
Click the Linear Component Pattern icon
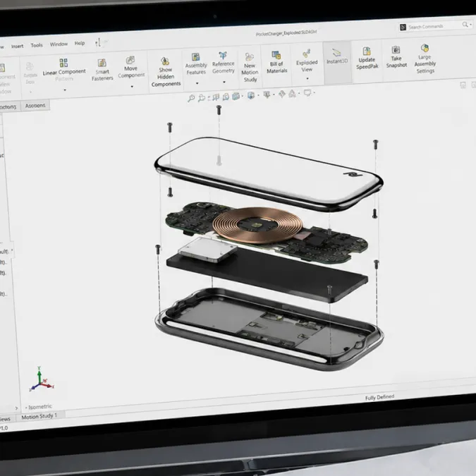(63, 63)
